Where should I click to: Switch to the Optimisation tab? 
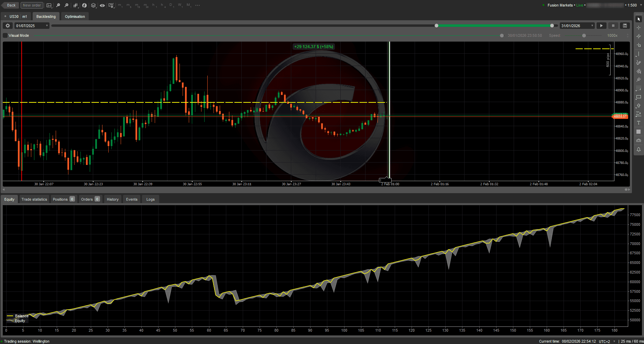pyautogui.click(x=74, y=16)
